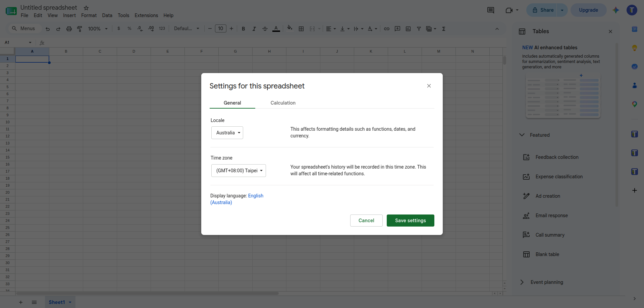This screenshot has width=644, height=308.
Task: Decrease font size with minus button
Action: tap(210, 28)
